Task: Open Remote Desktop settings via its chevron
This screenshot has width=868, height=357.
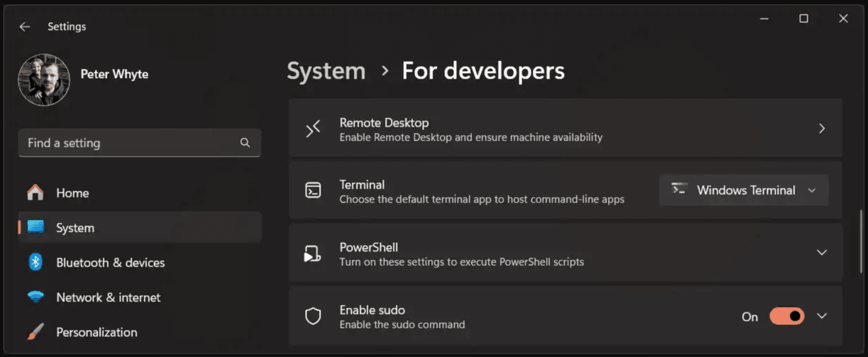Action: click(822, 128)
